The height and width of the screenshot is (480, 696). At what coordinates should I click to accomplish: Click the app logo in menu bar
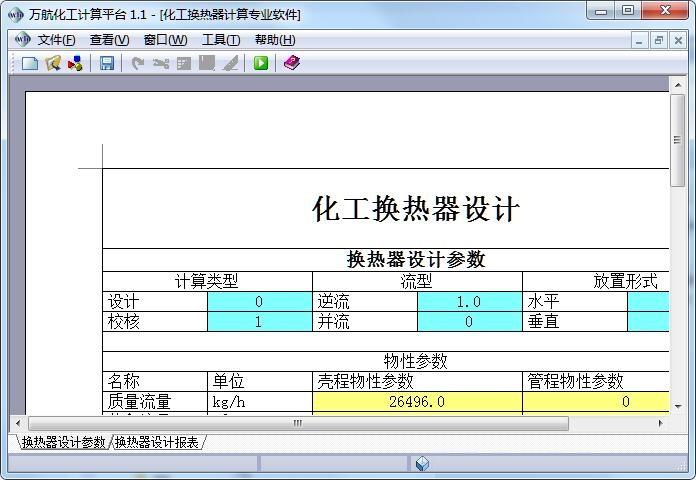[x=21, y=40]
